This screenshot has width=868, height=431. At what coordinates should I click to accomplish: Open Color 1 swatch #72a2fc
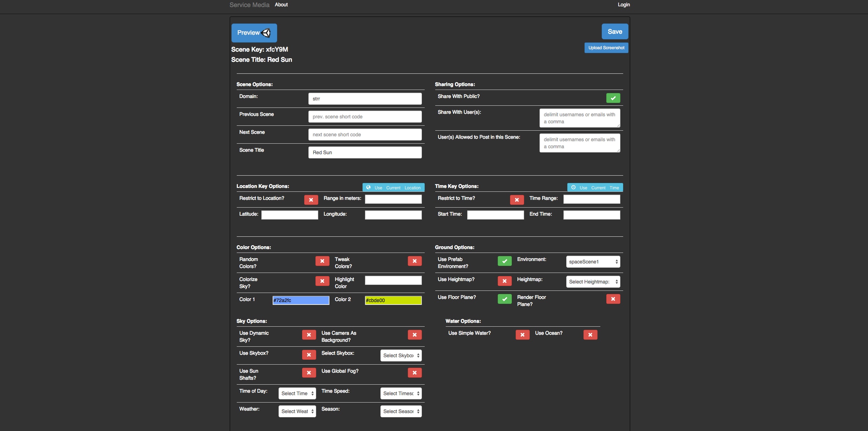301,300
